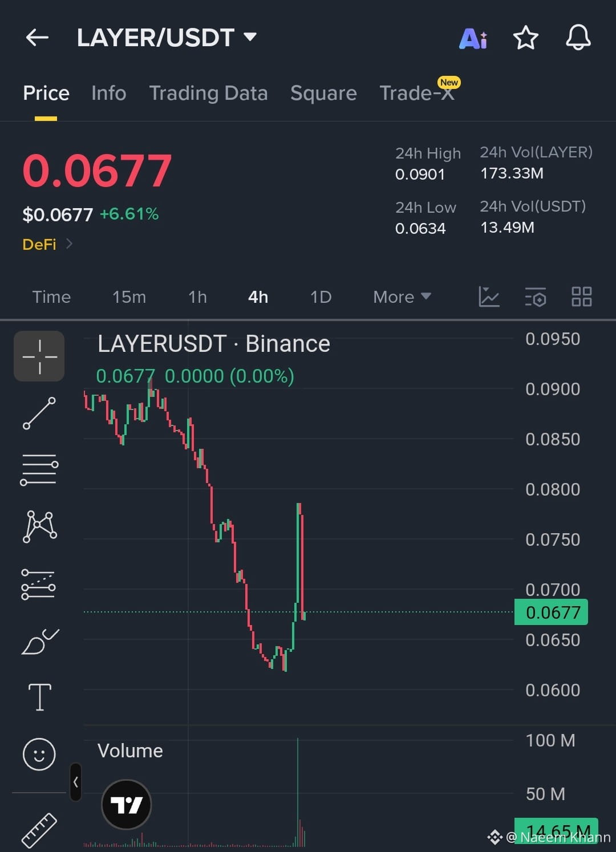Screen dimensions: 616x852
Task: Go back with the left arrow
Action: click(x=37, y=38)
